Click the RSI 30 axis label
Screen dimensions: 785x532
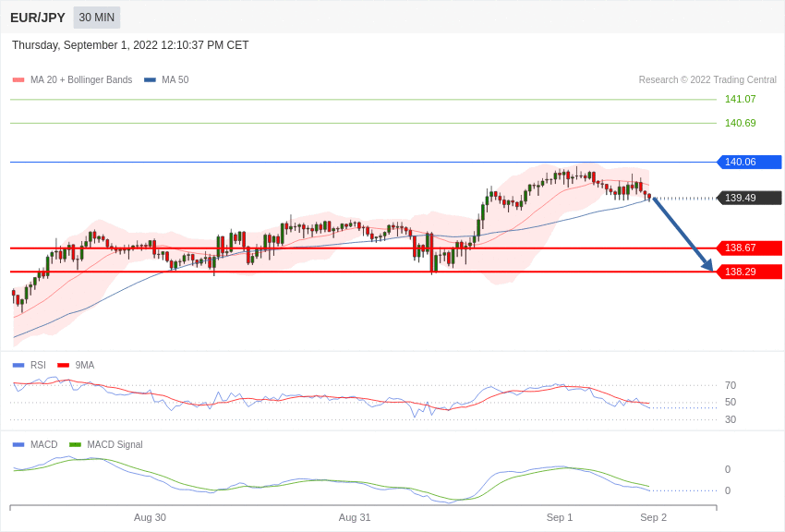(731, 420)
